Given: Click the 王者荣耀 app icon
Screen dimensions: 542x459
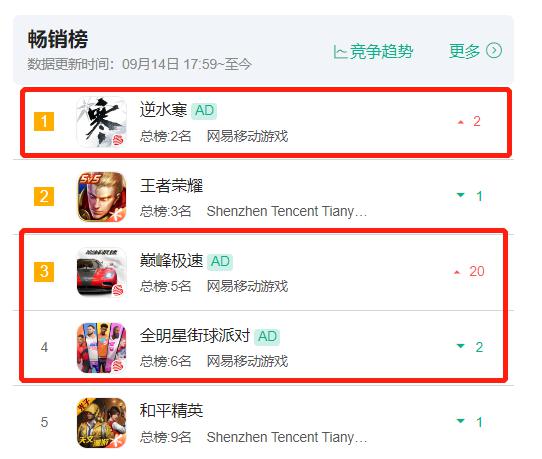Looking at the screenshot, I should (x=101, y=197).
